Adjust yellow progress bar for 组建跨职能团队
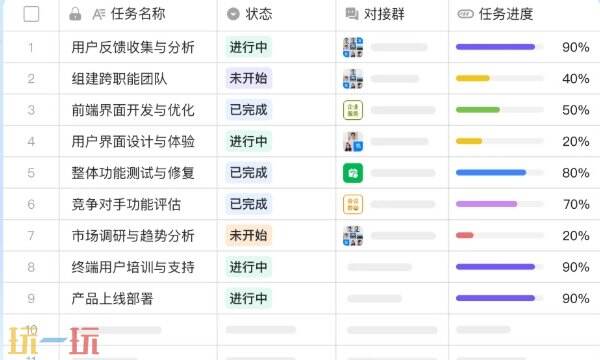Viewport: 600px width, 360px height. 500,78
